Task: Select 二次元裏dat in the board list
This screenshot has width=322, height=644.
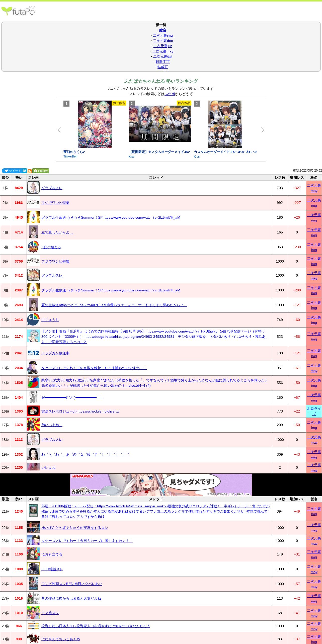Action: 163,56
